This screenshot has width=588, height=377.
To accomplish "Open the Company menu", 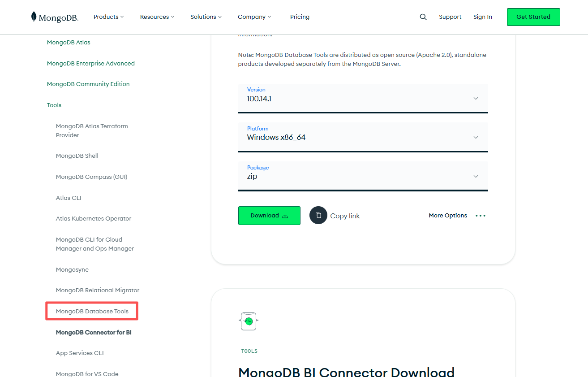I will (x=254, y=17).
